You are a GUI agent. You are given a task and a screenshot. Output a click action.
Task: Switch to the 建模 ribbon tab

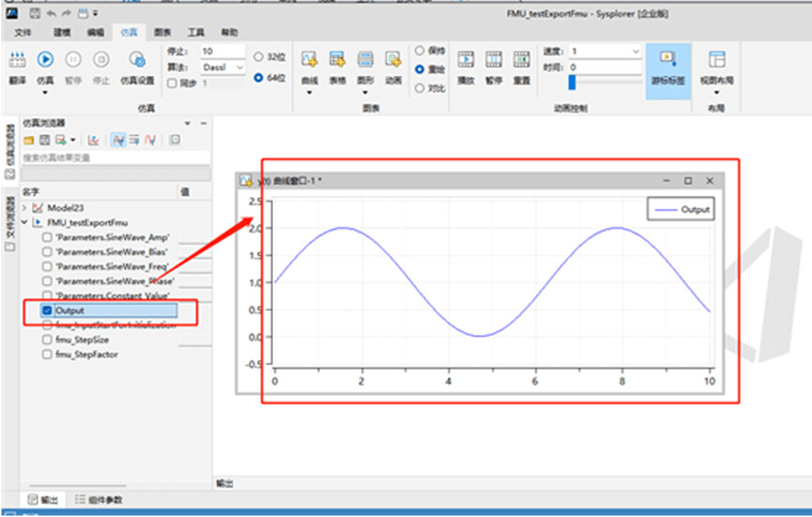pyautogui.click(x=62, y=33)
